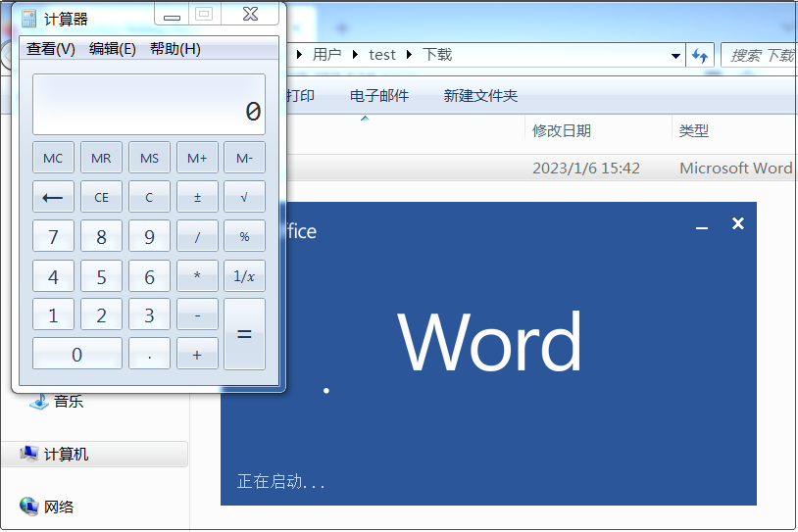Click the equals button
The width and height of the screenshot is (798, 532).
click(x=244, y=334)
